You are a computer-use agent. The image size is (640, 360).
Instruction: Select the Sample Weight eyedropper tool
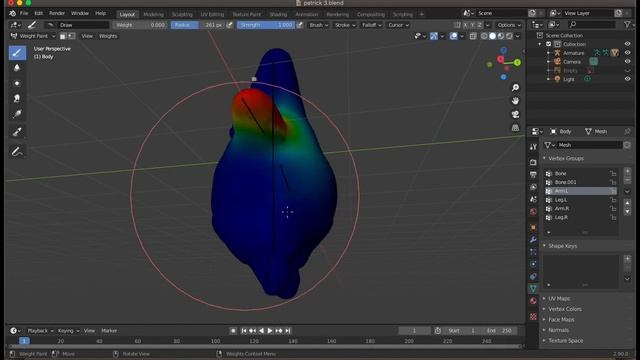pos(17,132)
